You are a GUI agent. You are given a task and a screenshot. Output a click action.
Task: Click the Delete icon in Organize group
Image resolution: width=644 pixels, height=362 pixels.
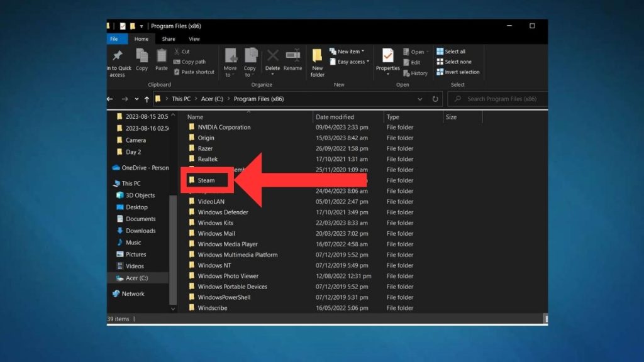pos(272,55)
